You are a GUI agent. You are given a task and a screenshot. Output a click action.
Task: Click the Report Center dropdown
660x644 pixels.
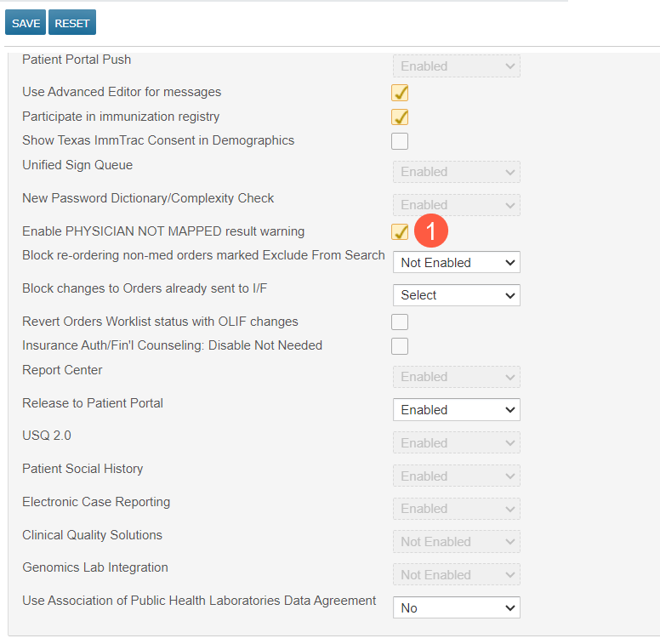tap(456, 377)
